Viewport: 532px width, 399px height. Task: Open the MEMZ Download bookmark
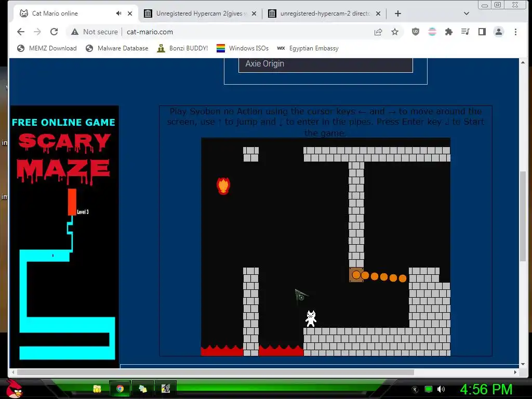[47, 48]
